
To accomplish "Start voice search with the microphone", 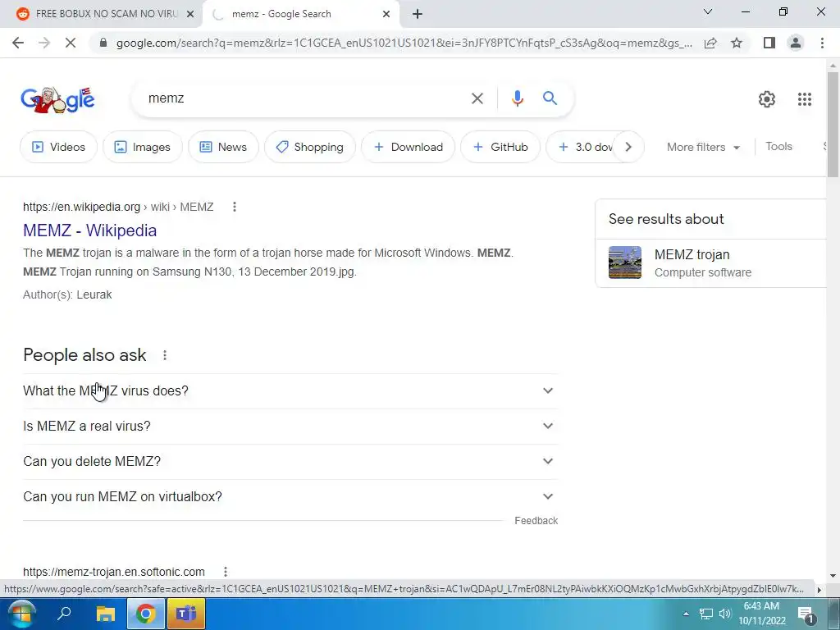I will tap(517, 98).
